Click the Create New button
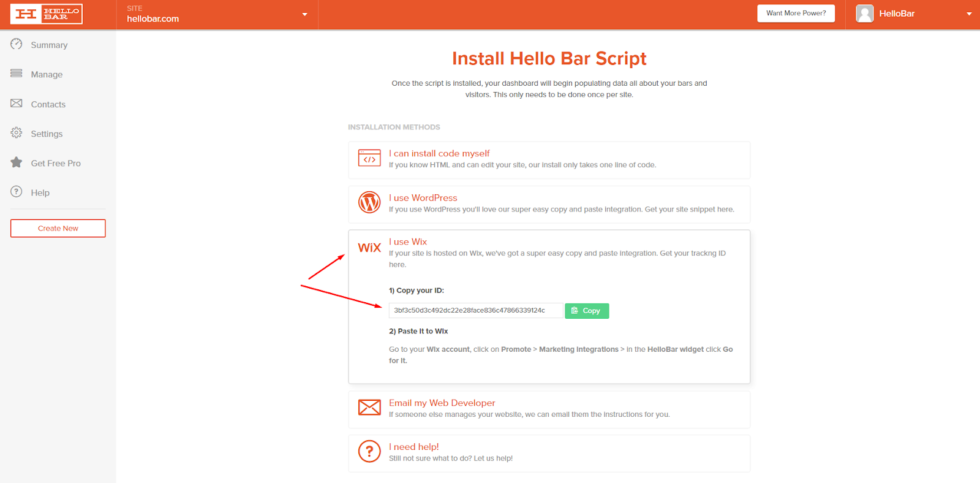 [x=58, y=228]
